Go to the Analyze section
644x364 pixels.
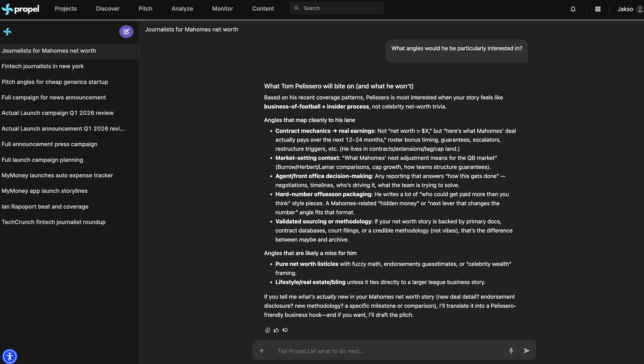point(182,8)
